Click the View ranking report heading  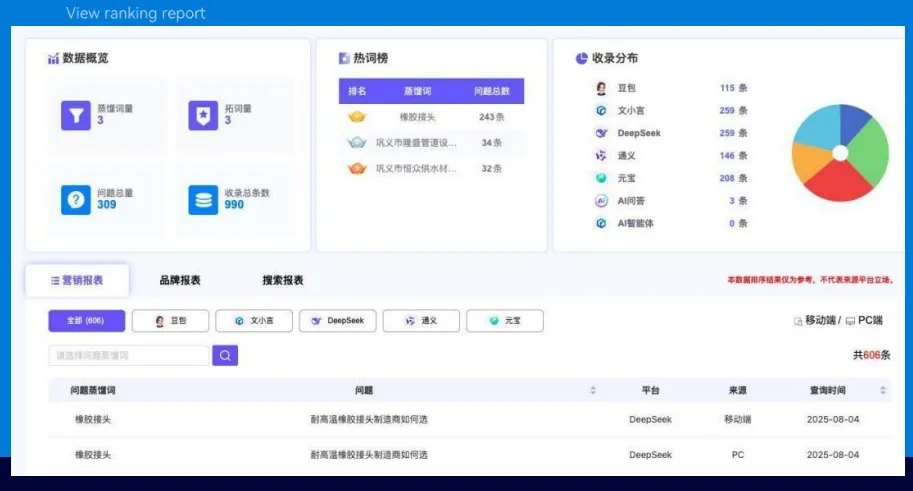tap(136, 13)
